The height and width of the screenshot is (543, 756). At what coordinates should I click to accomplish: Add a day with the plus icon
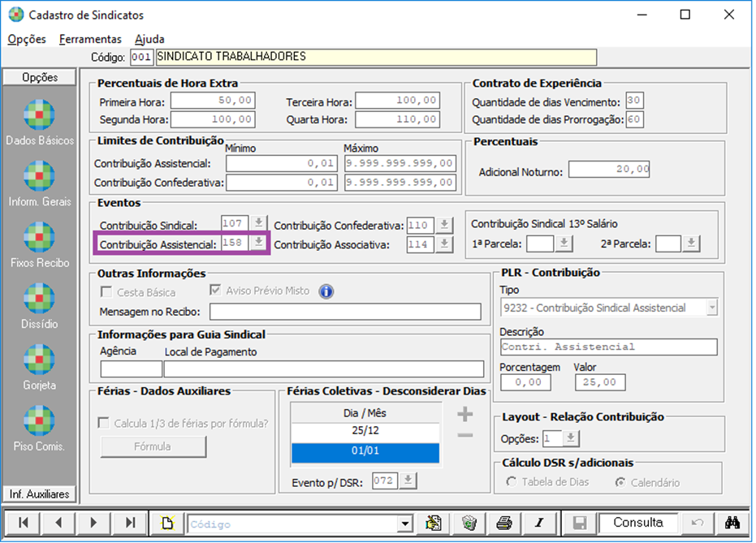pos(464,414)
